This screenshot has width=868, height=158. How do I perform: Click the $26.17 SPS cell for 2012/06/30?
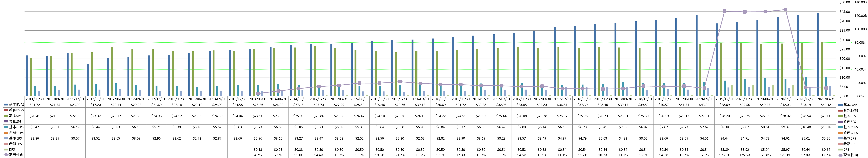[116, 116]
